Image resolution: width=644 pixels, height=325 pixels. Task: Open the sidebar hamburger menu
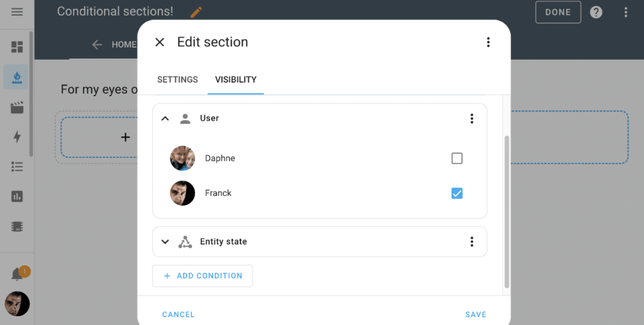click(17, 12)
